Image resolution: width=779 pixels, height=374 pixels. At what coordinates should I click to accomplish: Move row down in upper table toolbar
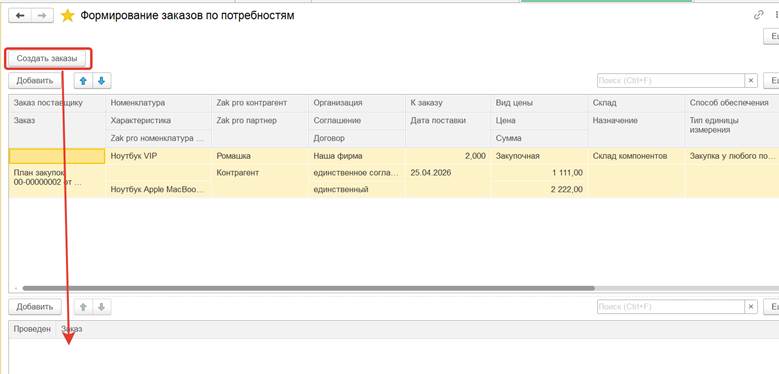[101, 81]
